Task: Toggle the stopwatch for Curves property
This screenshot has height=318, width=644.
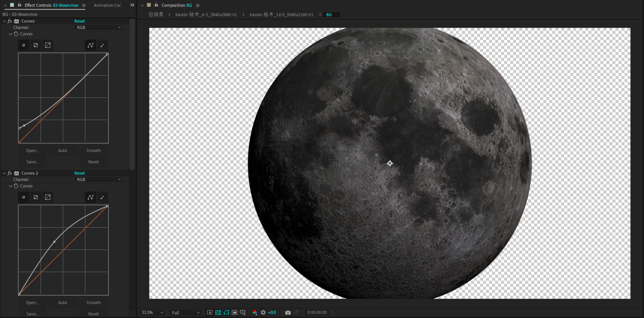Action: coord(16,34)
